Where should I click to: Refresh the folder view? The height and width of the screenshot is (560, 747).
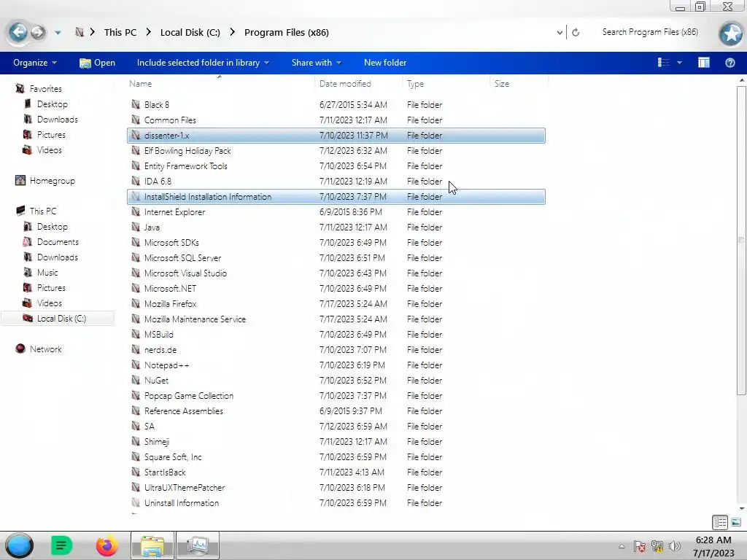(x=576, y=32)
